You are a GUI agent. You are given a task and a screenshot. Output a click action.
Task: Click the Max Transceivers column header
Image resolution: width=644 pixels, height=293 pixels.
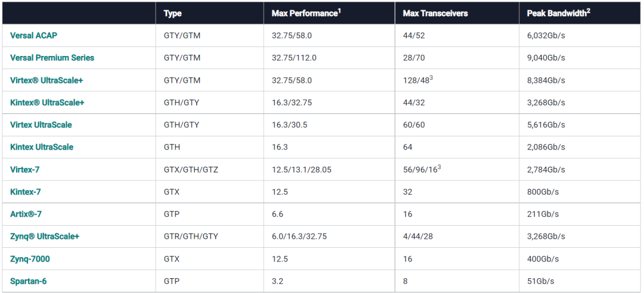tap(435, 13)
